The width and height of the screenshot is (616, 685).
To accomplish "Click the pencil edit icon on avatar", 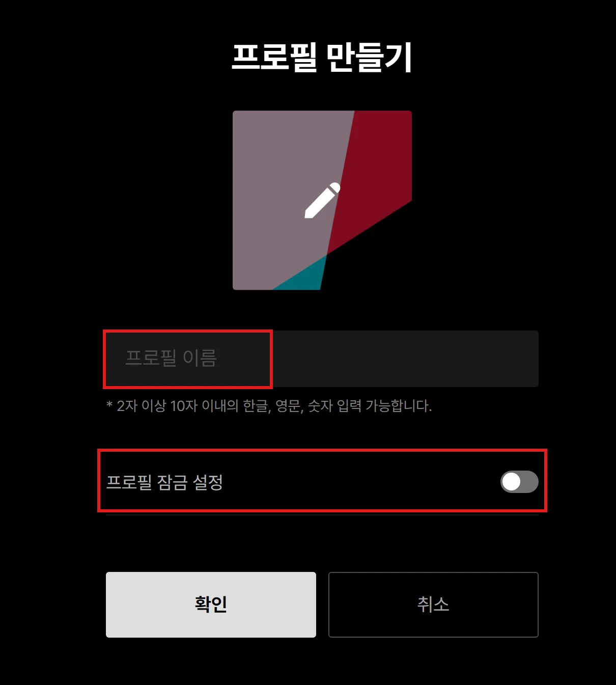I will (322, 200).
